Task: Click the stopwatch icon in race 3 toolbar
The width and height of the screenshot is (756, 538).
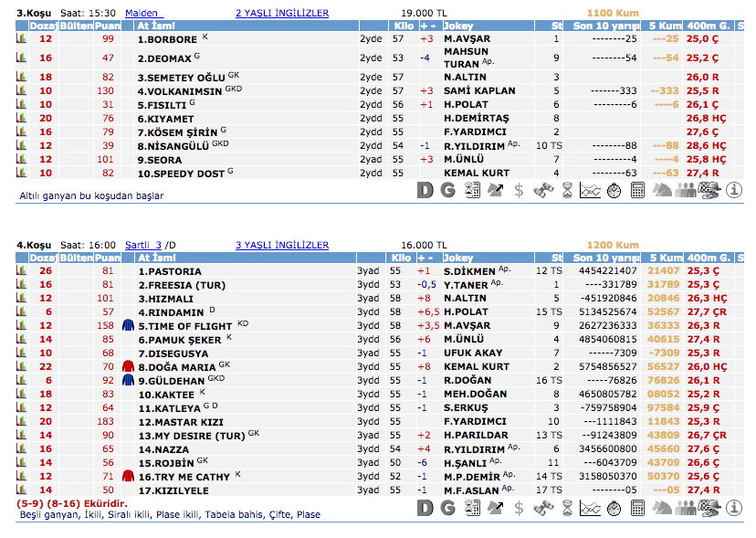Action: coord(614,190)
